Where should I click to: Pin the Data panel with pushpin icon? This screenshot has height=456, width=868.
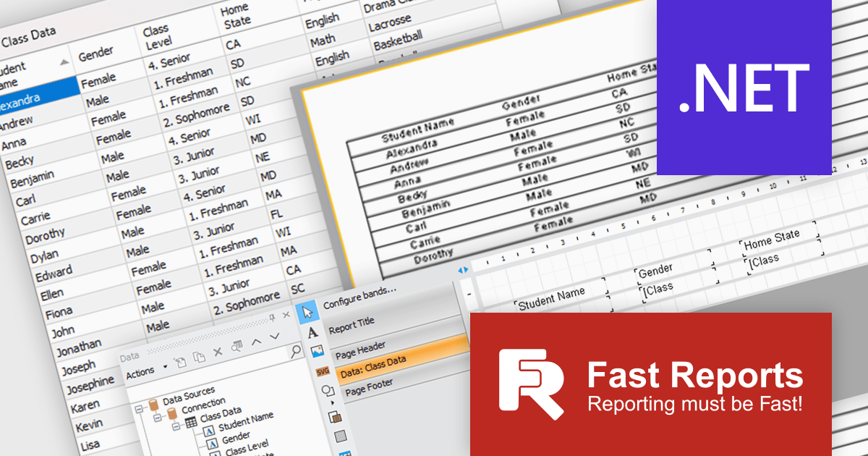coord(273,318)
